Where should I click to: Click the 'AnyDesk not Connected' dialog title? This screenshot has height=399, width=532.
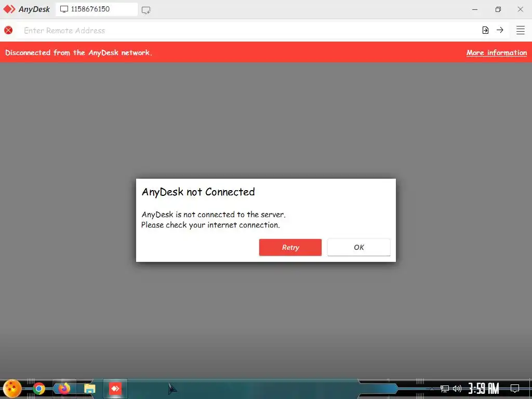tap(198, 192)
